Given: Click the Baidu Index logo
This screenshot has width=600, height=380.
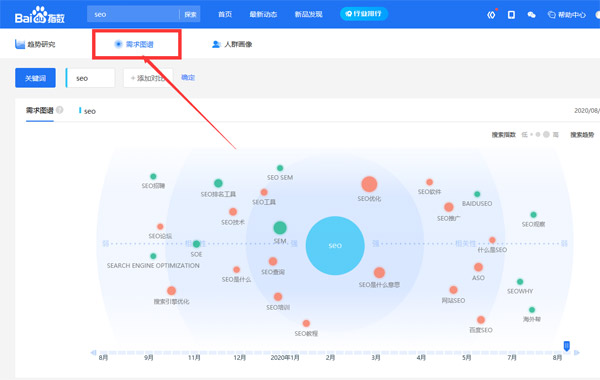Looking at the screenshot, I should (x=40, y=15).
